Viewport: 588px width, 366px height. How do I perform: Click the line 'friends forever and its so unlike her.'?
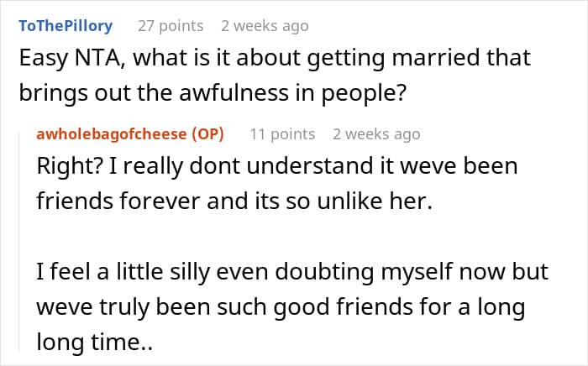click(x=234, y=201)
